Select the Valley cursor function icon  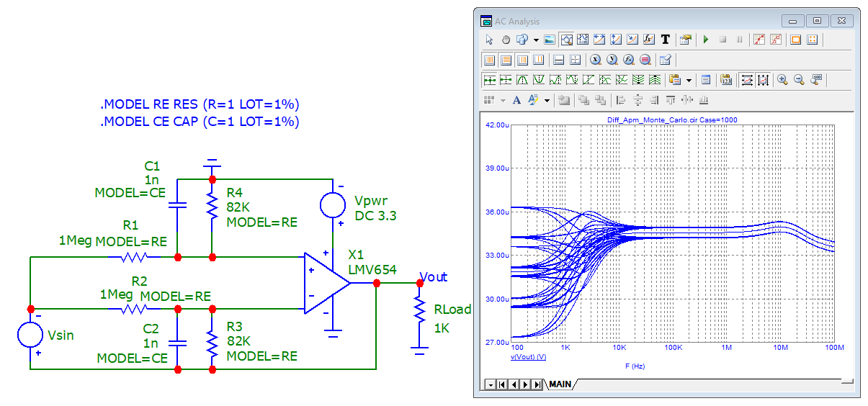pos(539,80)
